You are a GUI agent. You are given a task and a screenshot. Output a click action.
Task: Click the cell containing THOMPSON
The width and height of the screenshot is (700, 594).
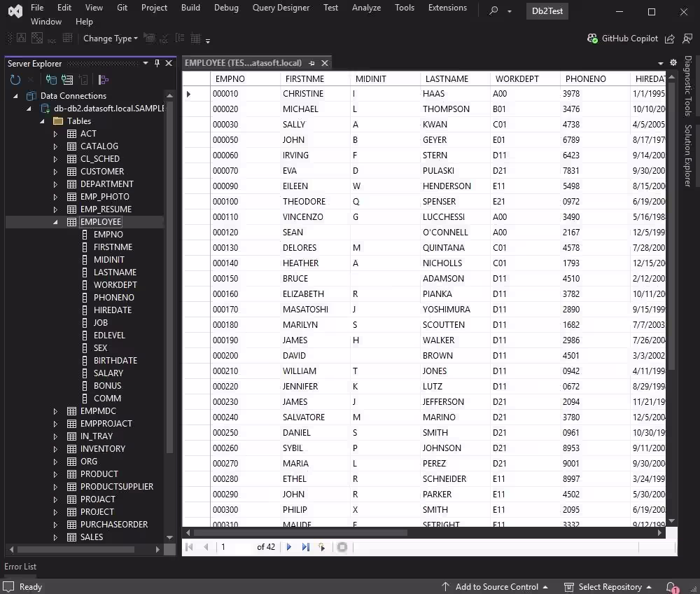click(x=455, y=109)
